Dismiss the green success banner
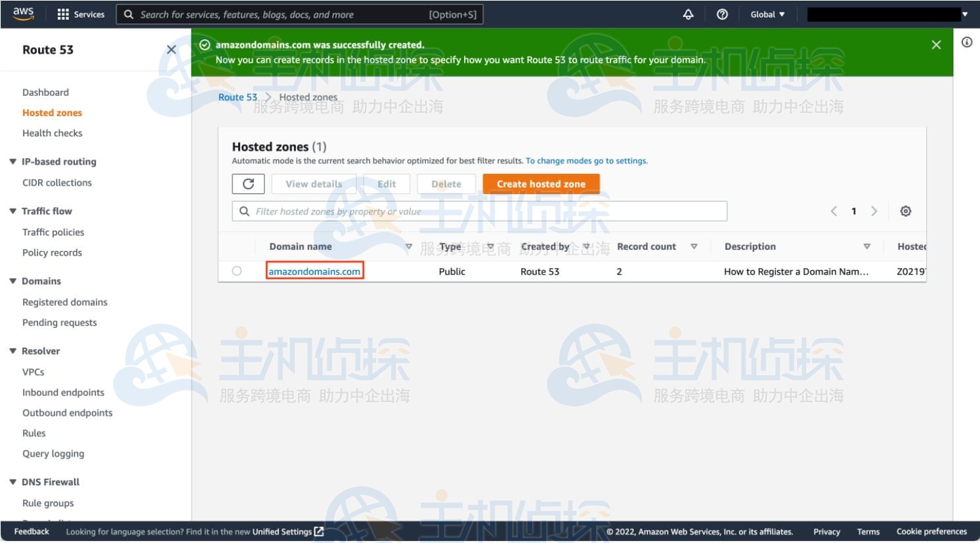This screenshot has width=980, height=543. 936,45
